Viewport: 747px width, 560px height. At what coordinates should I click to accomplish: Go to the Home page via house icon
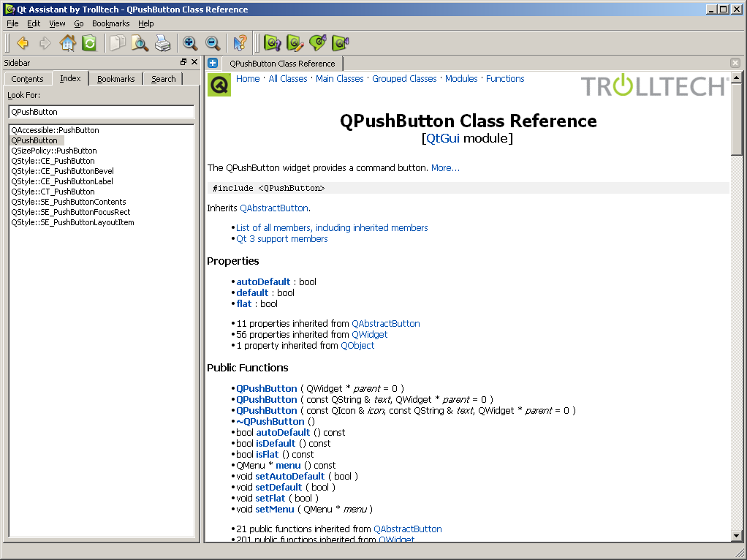coord(68,43)
